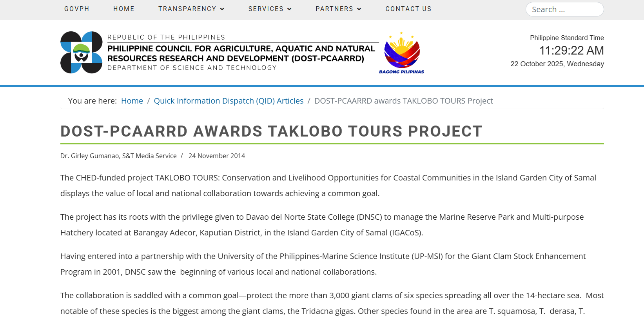Click the Philippine Standard Time clock display
The width and height of the screenshot is (644, 317).
571,50
